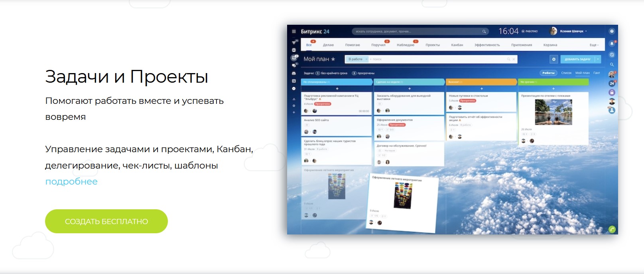The image size is (644, 274).
Task: Click the Создать бесплатно button
Action: (x=106, y=221)
